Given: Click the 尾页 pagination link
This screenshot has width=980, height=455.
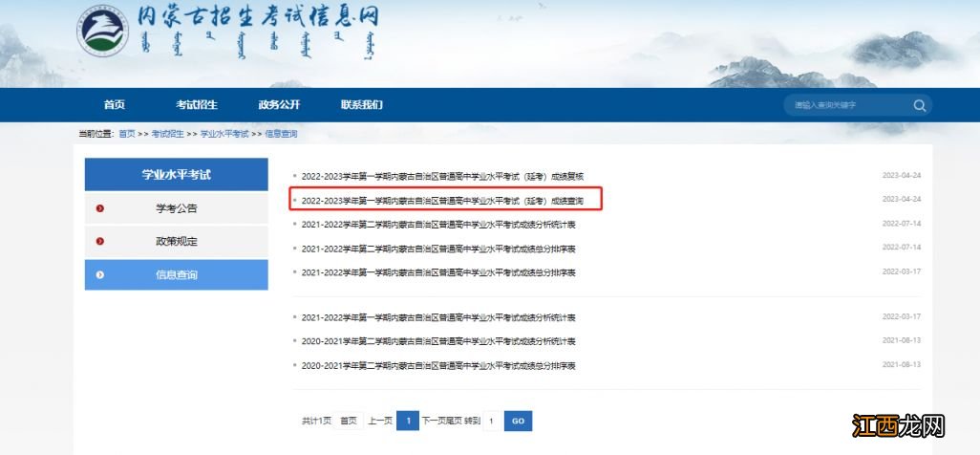Looking at the screenshot, I should click(455, 422).
